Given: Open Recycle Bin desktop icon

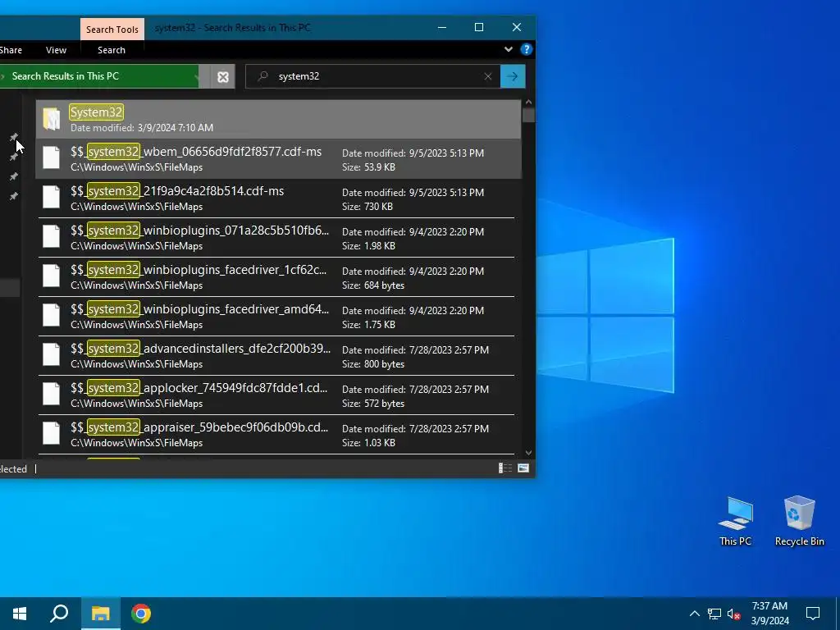Looking at the screenshot, I should tap(799, 521).
